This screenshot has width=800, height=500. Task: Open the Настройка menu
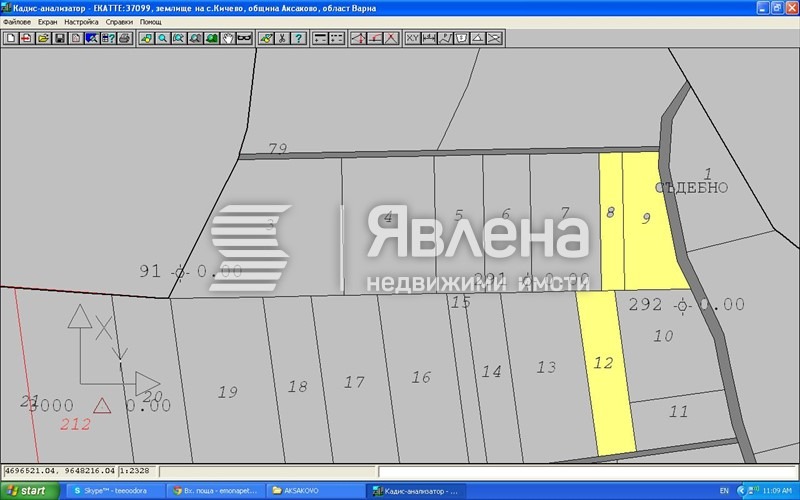[81, 21]
